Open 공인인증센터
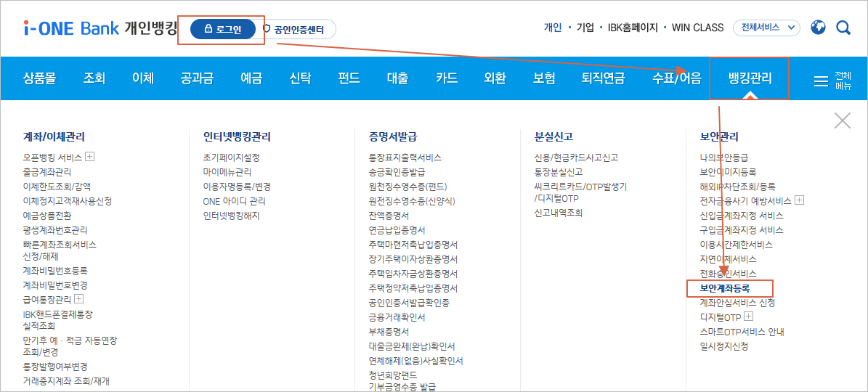Image resolution: width=868 pixels, height=392 pixels. [293, 29]
